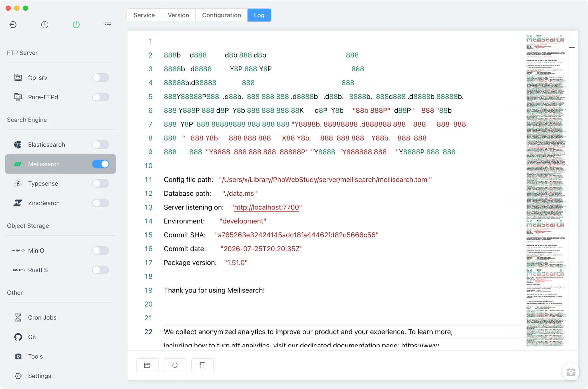Click the Typesense lightning icon
The width and height of the screenshot is (588, 389).
[18, 183]
